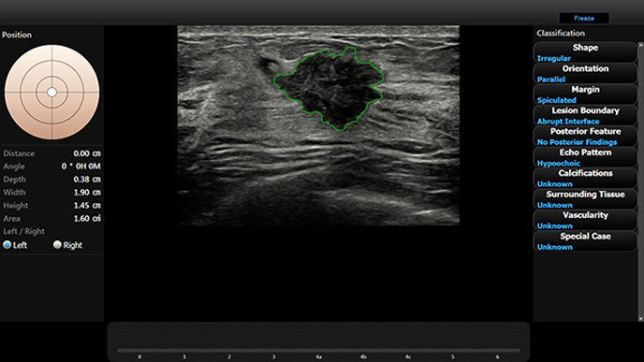Click the Distance value 0.00 cm
644x362 pixels.
tap(87, 153)
